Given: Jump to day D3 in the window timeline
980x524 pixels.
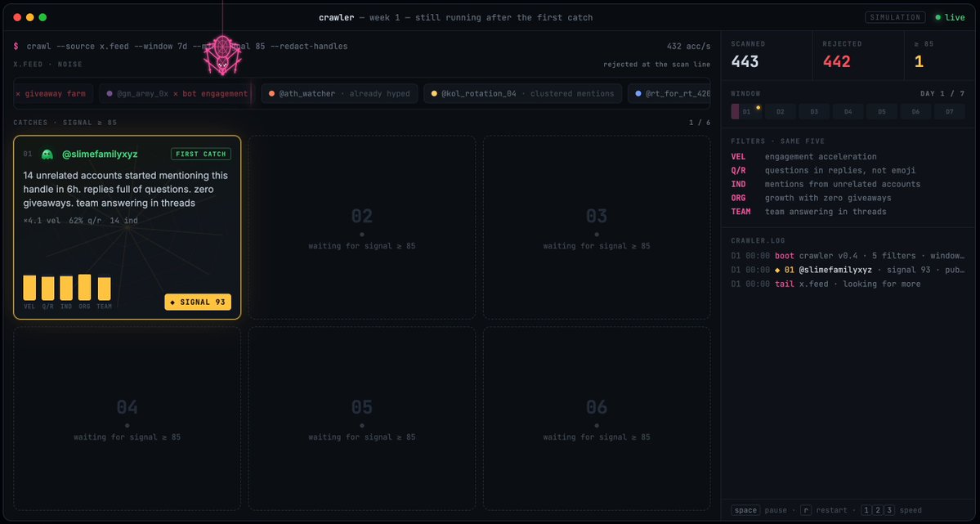Looking at the screenshot, I should tap(814, 111).
